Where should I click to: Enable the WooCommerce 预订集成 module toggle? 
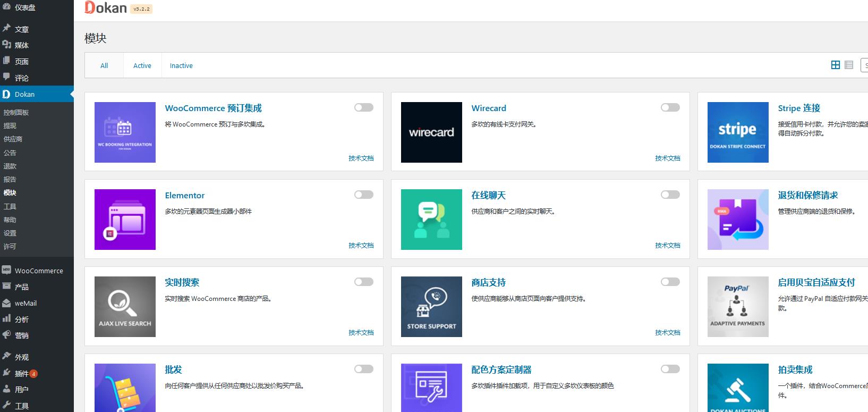click(364, 107)
